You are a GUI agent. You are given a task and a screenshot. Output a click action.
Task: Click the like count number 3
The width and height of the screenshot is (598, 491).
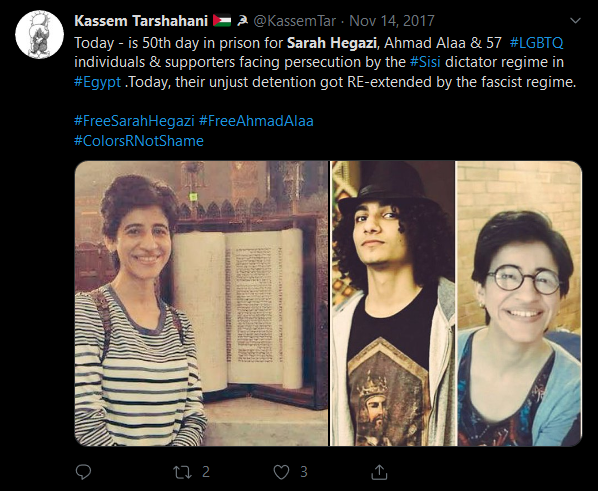click(304, 472)
